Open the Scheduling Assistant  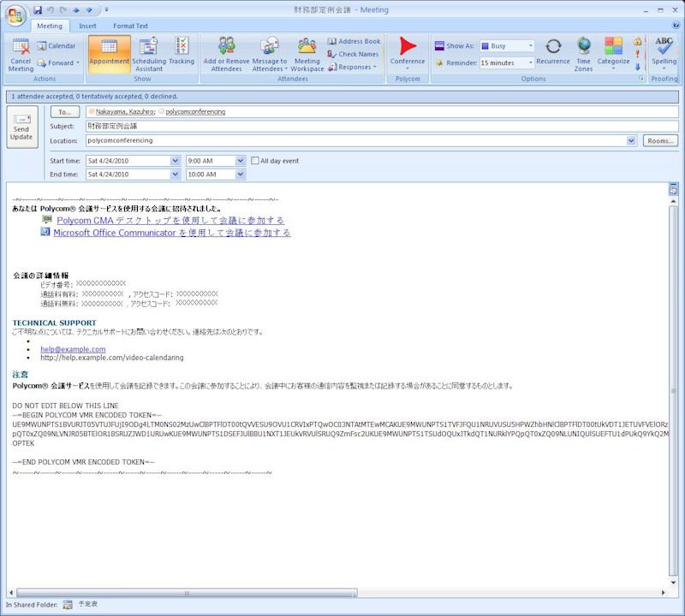click(149, 55)
